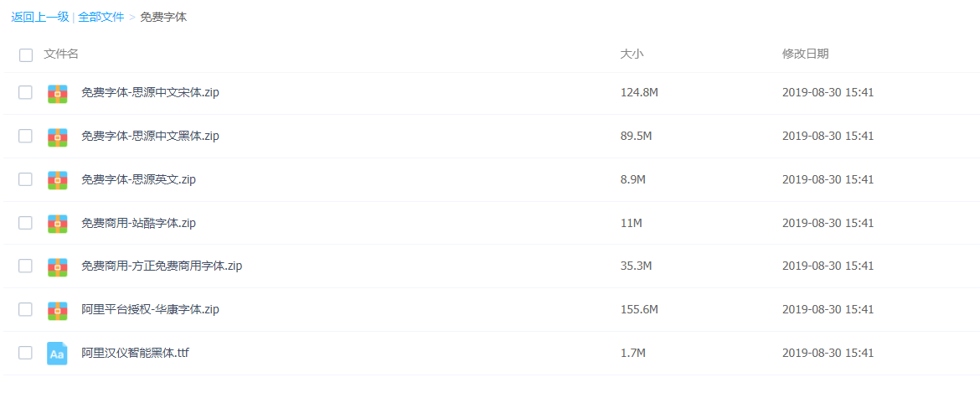Screen dimensions: 980x398
Task: Sort by the 文件名 column header
Action: click(x=60, y=54)
